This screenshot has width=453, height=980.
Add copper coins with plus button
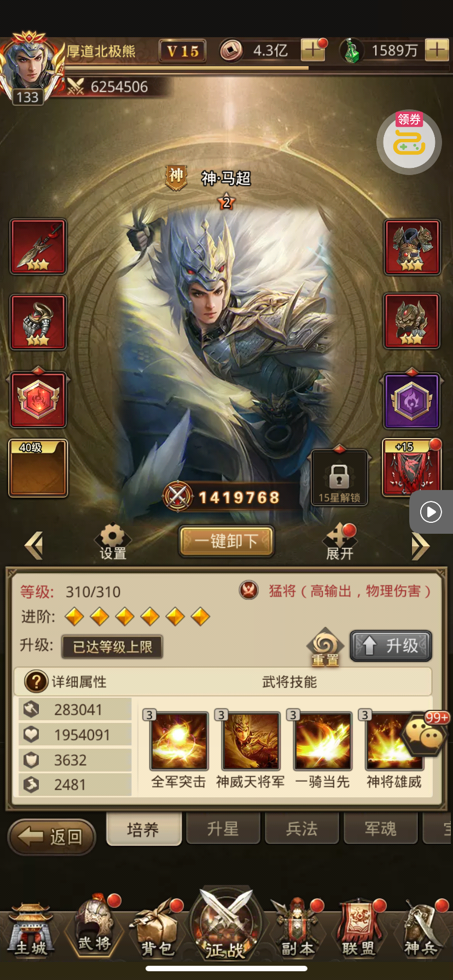pyautogui.click(x=313, y=50)
